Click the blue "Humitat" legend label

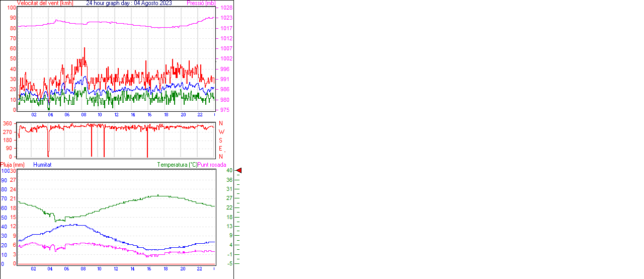(x=42, y=165)
